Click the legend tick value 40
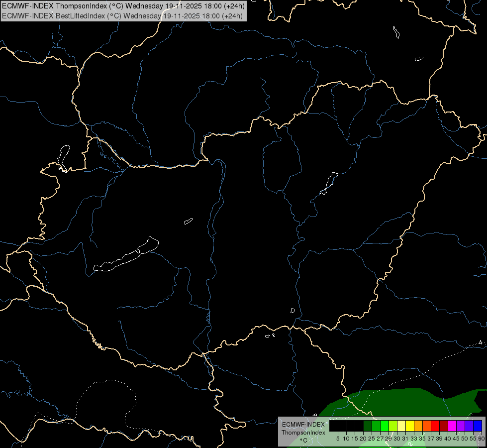 (448, 439)
